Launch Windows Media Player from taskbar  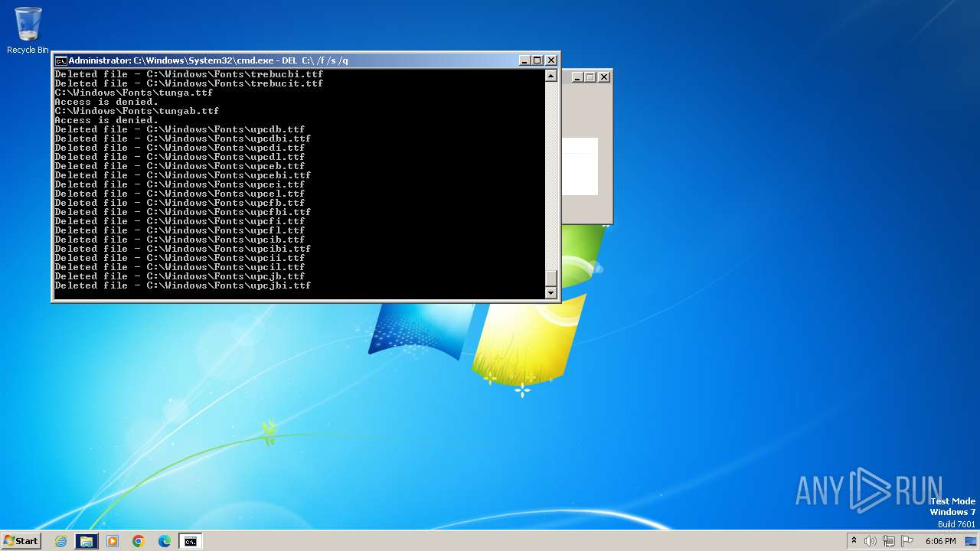click(113, 541)
